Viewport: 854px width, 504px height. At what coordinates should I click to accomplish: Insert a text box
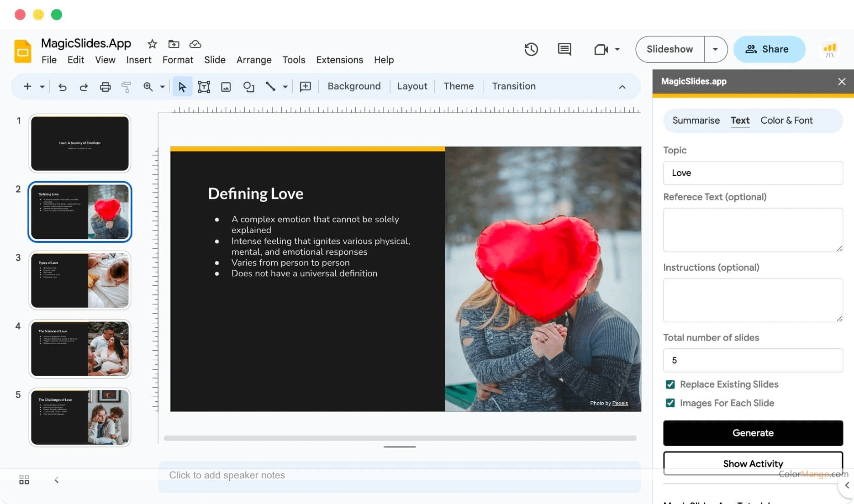click(x=204, y=86)
